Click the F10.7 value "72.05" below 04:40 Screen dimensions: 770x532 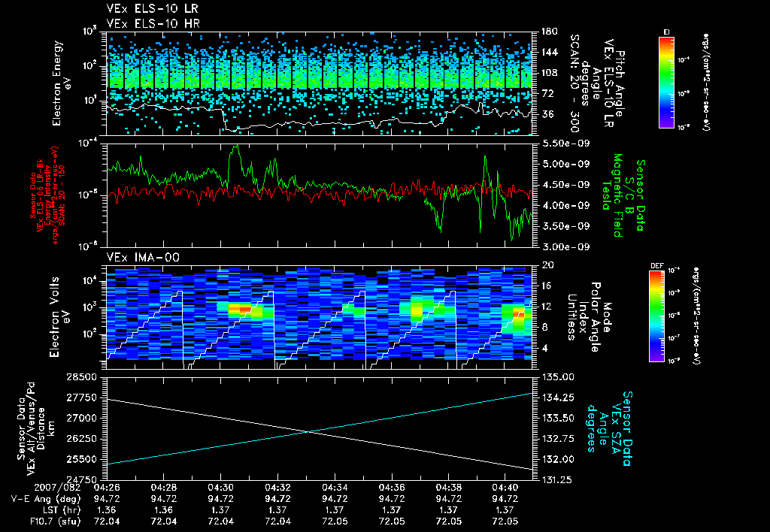(x=505, y=521)
